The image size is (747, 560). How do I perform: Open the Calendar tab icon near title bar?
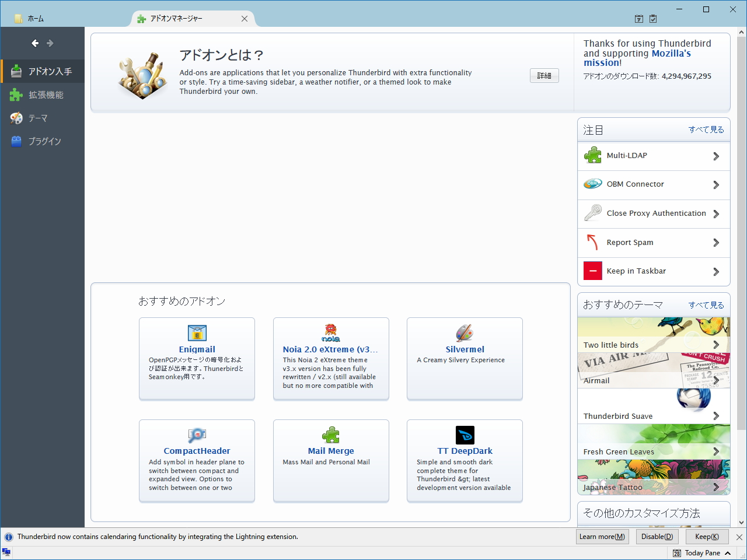click(638, 18)
